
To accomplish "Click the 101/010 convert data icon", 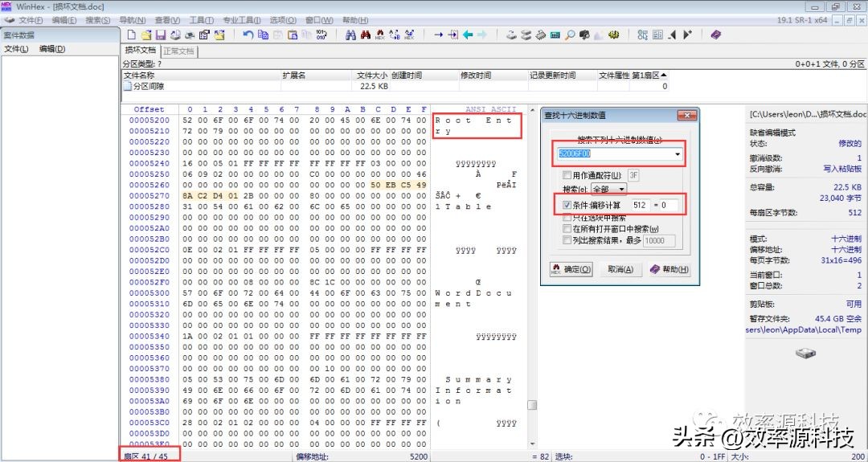I will tap(321, 35).
